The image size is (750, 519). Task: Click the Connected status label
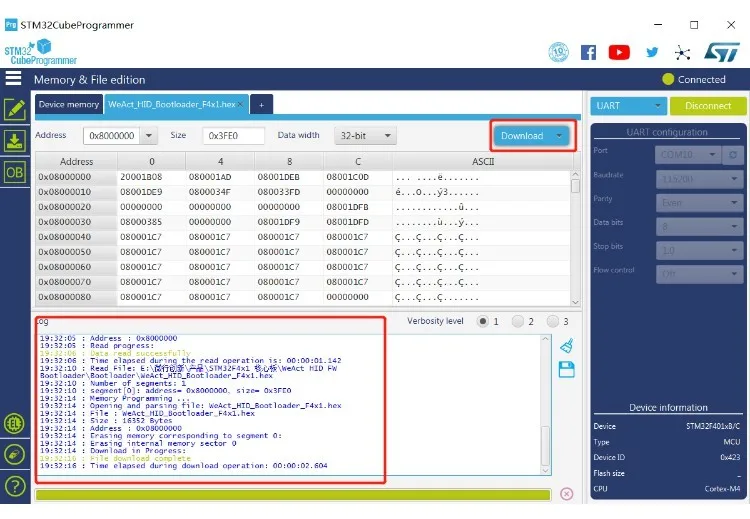[701, 79]
